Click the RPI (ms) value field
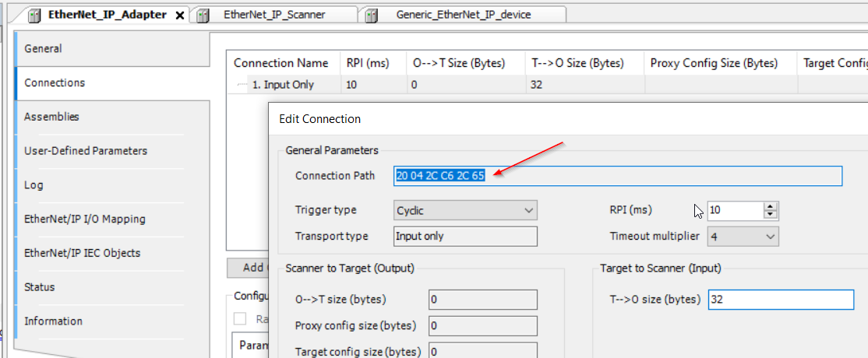The height and width of the screenshot is (358, 868). tap(735, 210)
